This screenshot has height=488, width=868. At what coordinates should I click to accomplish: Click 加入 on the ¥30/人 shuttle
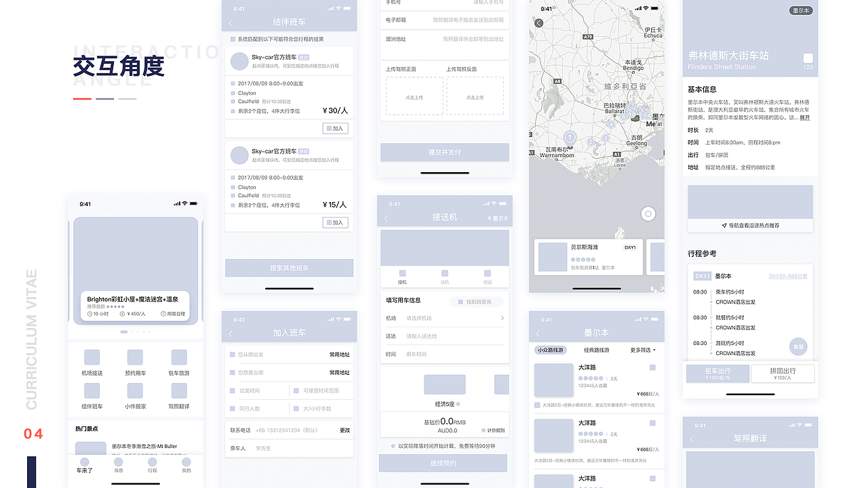(336, 128)
